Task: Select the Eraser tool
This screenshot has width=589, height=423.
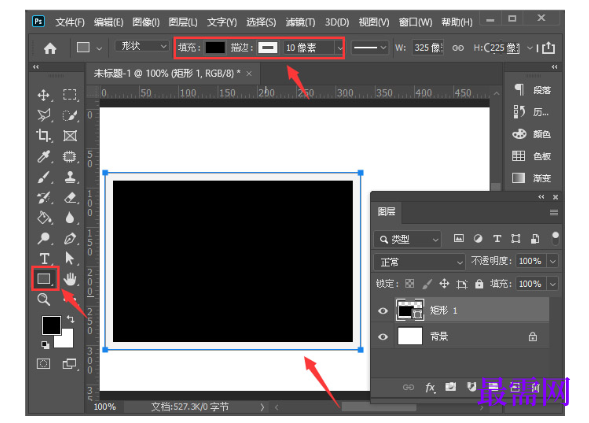Action: click(70, 197)
